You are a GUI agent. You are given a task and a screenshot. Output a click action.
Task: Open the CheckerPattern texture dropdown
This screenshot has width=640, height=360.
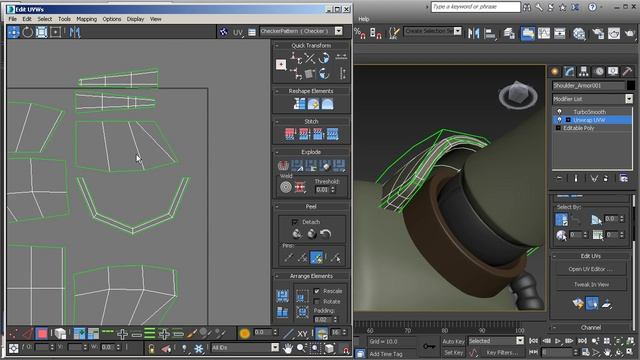point(339,31)
